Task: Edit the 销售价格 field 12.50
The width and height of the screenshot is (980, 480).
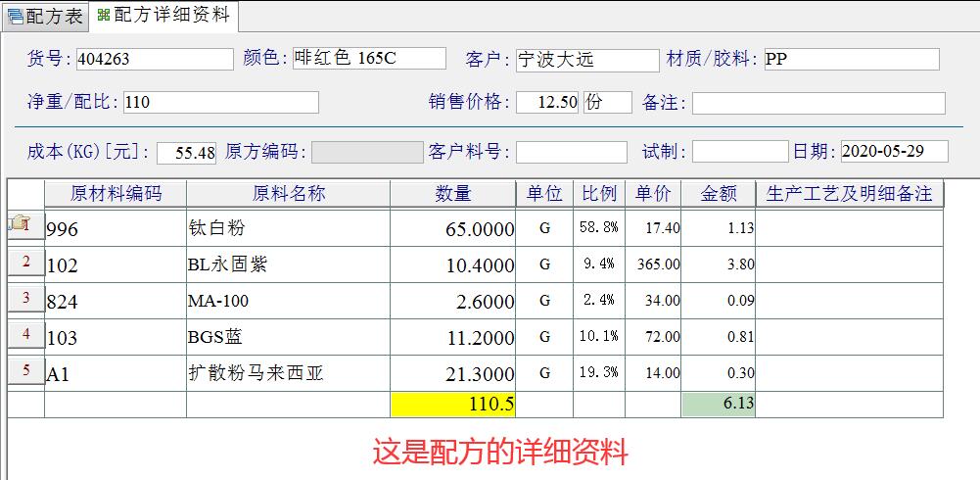Action: [547, 103]
